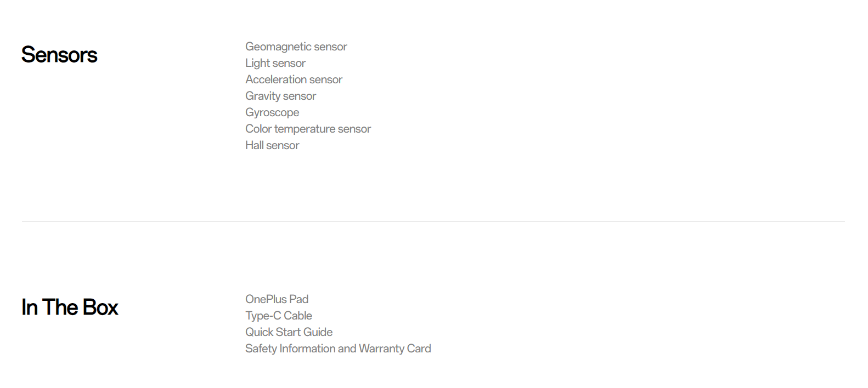
Task: Click the word "Card" ending the last line
Action: (419, 349)
